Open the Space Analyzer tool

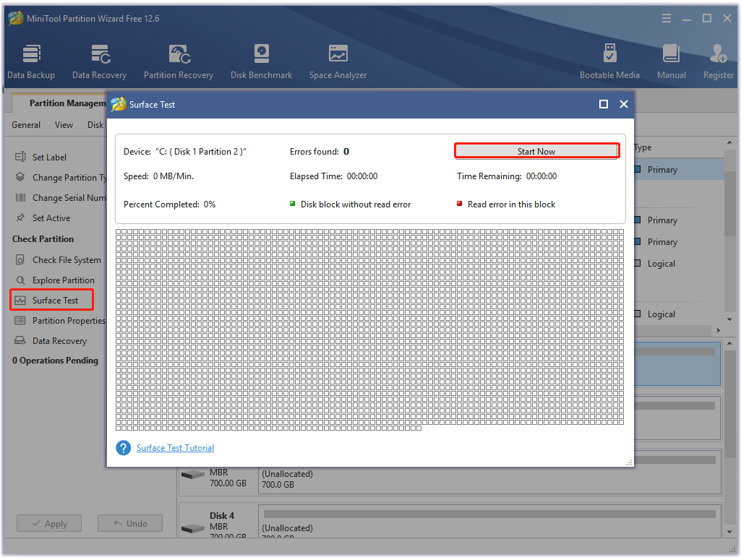(x=338, y=62)
